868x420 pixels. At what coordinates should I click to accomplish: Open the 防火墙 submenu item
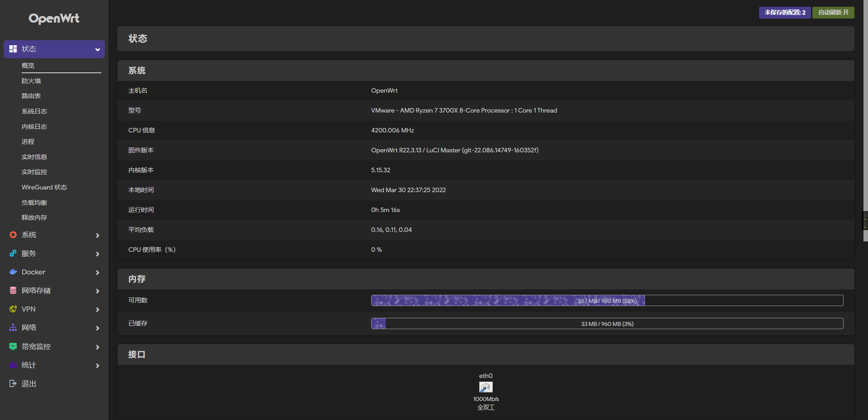click(x=31, y=81)
